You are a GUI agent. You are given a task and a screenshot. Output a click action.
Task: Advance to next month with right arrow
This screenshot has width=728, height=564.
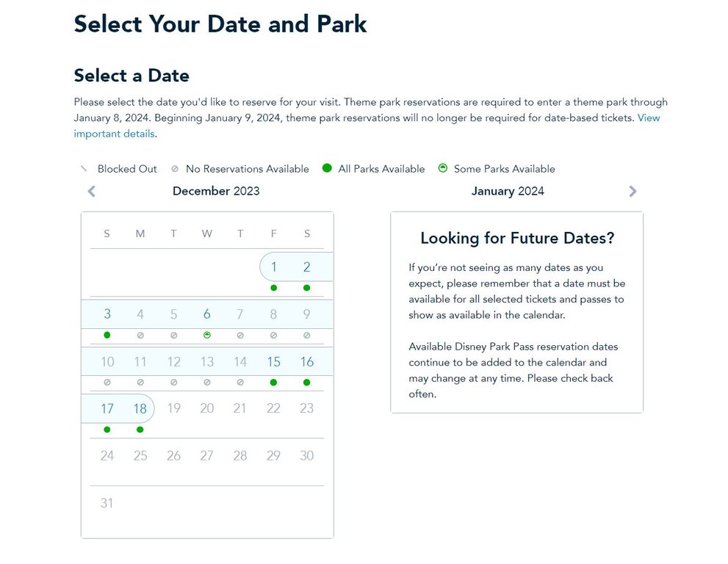coord(633,192)
